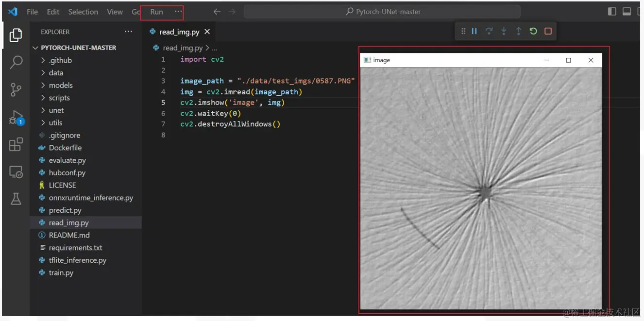Image resolution: width=644 pixels, height=321 pixels.
Task: Maximize the image window
Action: click(568, 60)
